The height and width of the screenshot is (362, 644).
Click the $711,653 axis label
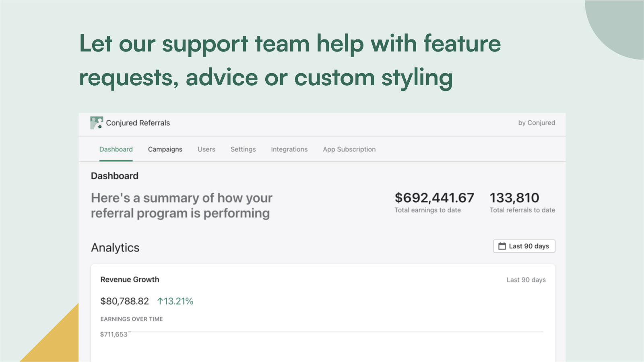[114, 334]
